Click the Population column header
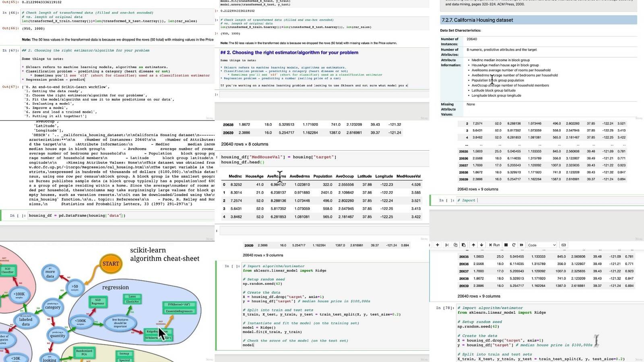644x362 pixels. pyautogui.click(x=323, y=176)
